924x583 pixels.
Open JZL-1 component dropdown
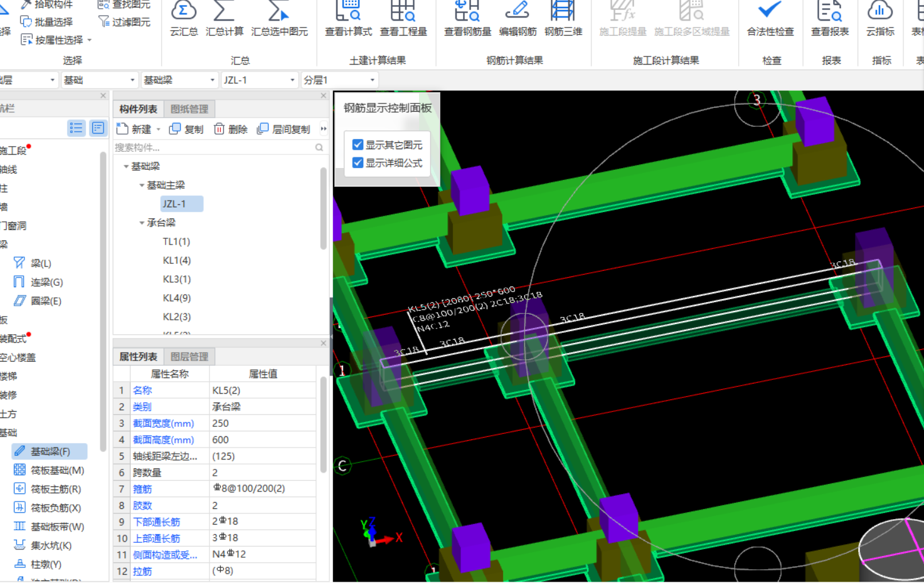[x=260, y=80]
